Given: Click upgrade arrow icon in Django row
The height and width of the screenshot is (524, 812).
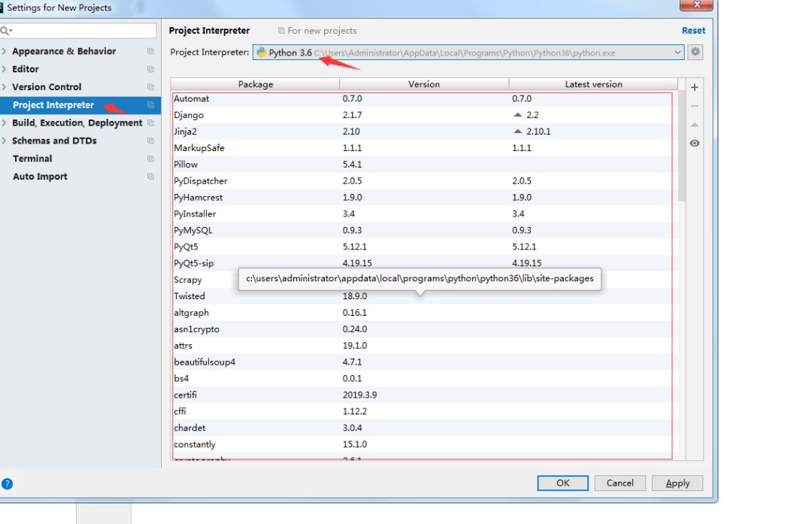Looking at the screenshot, I should pyautogui.click(x=517, y=114).
